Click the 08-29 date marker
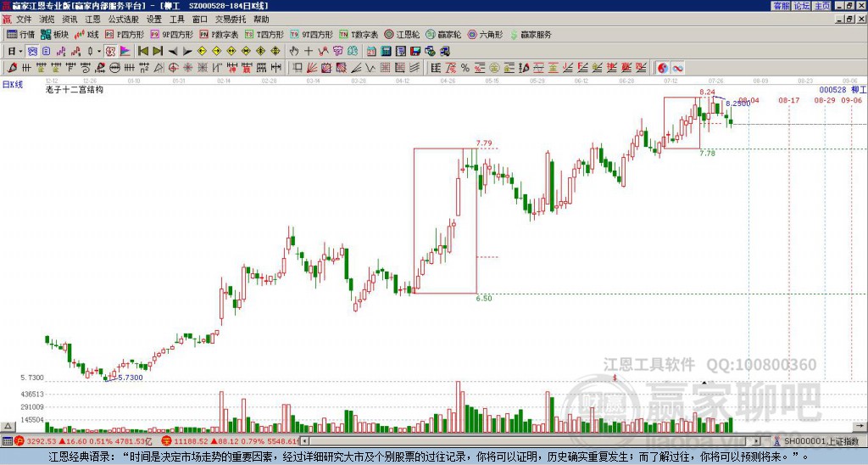Image resolution: width=868 pixels, height=465 pixels. point(825,100)
